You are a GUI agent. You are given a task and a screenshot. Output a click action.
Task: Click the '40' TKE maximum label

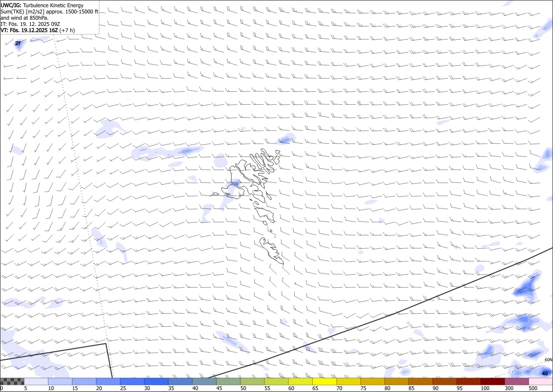click(545, 373)
